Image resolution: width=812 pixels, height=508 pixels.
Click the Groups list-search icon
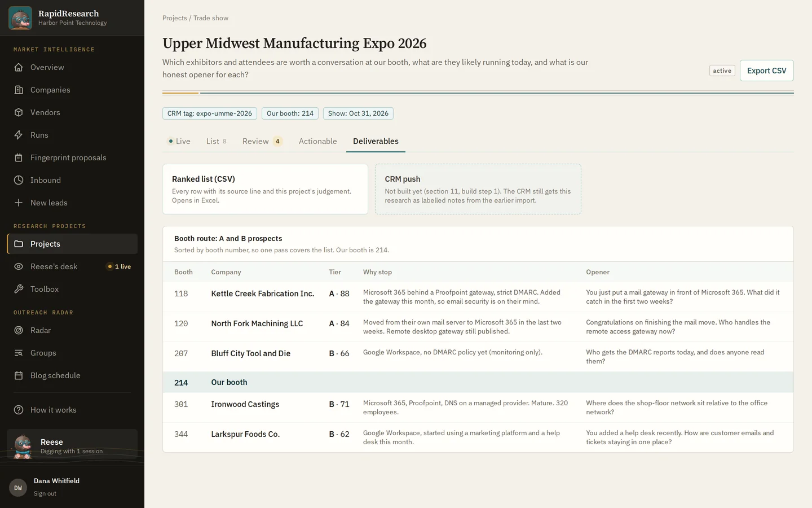pos(19,353)
